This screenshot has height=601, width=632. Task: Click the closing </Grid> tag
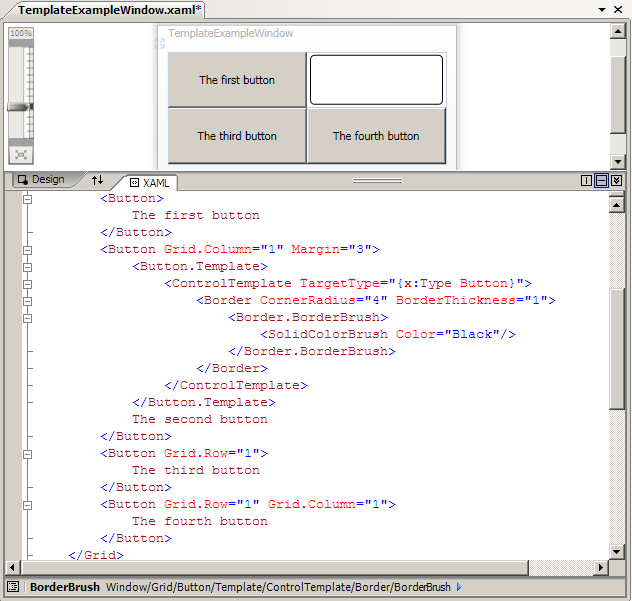click(96, 555)
